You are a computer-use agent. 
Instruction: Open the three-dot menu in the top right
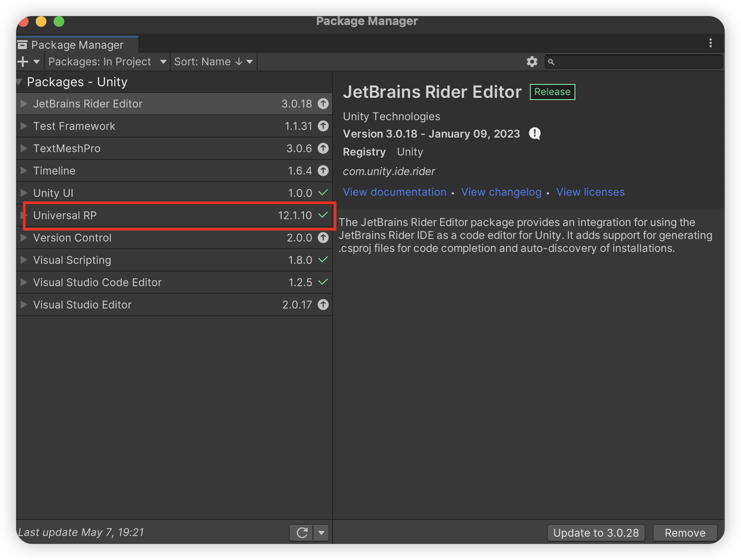point(710,43)
